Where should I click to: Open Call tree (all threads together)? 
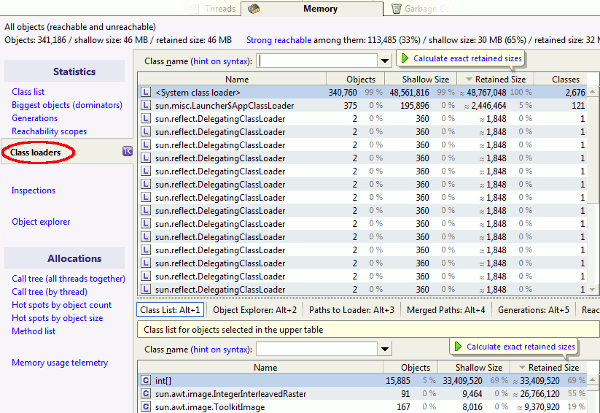point(68,279)
